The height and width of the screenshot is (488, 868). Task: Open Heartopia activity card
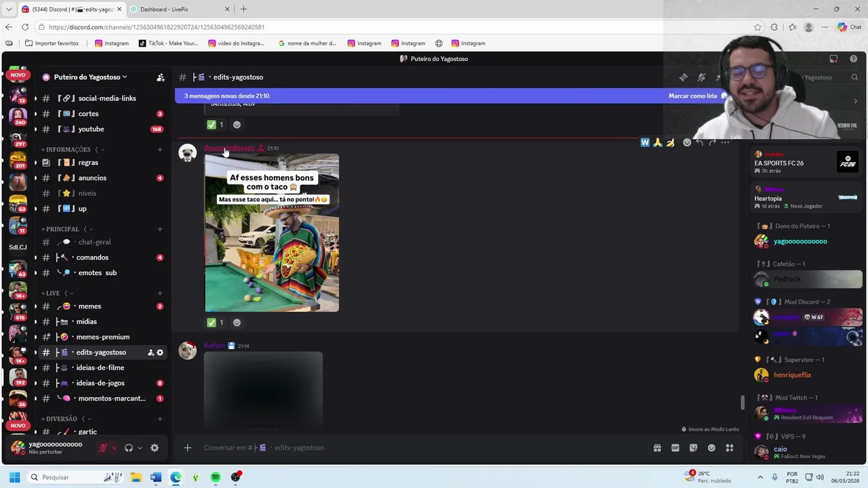coord(807,197)
